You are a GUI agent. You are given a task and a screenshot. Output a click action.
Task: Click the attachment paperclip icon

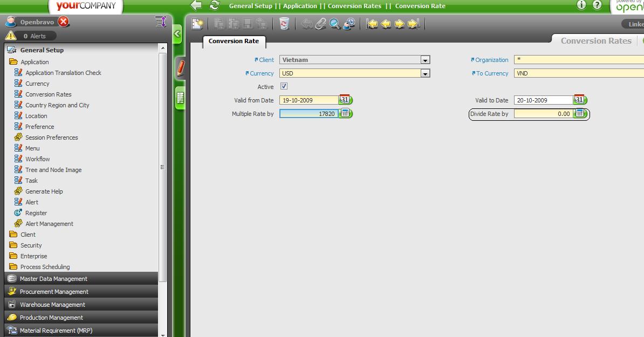(321, 24)
